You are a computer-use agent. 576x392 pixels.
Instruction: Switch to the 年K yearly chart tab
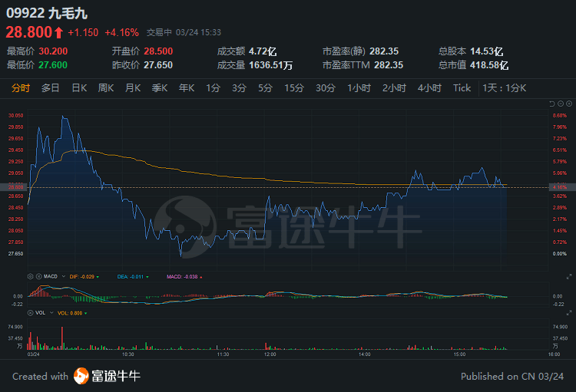(x=187, y=88)
